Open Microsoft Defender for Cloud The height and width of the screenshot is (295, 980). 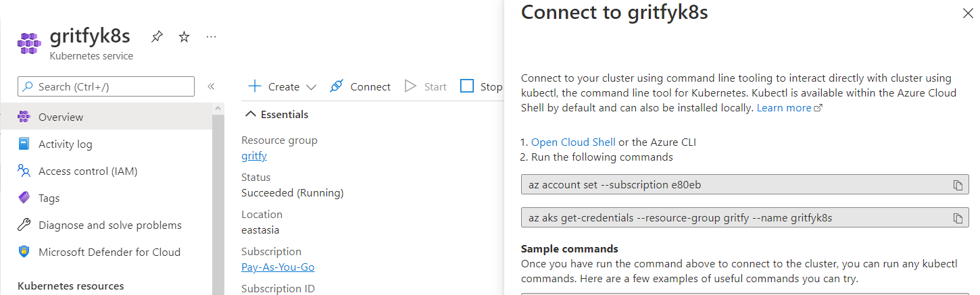point(109,252)
